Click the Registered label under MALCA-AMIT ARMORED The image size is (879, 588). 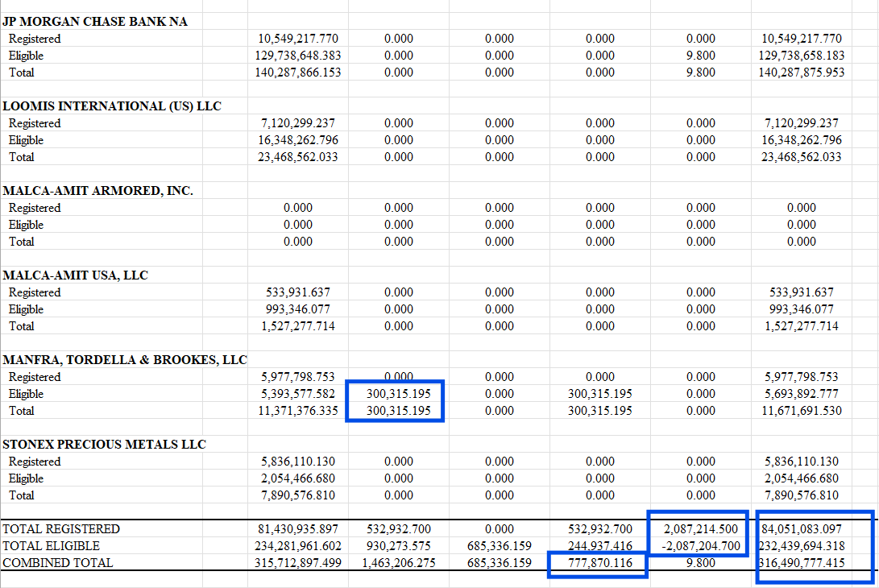[34, 208]
